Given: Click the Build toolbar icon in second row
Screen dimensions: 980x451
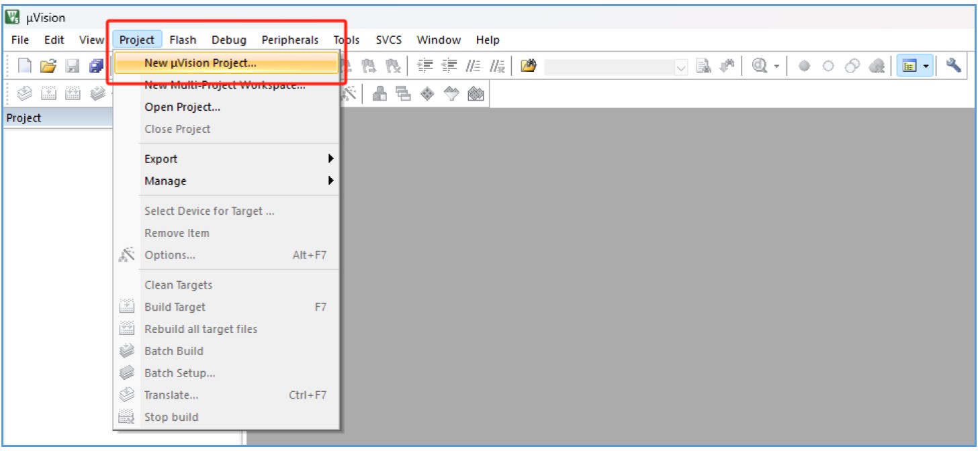Looking at the screenshot, I should click(x=49, y=94).
